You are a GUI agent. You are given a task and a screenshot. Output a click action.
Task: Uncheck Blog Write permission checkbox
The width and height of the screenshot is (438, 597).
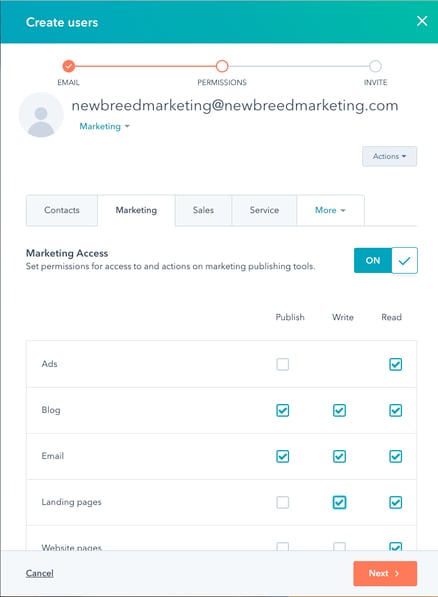click(339, 410)
